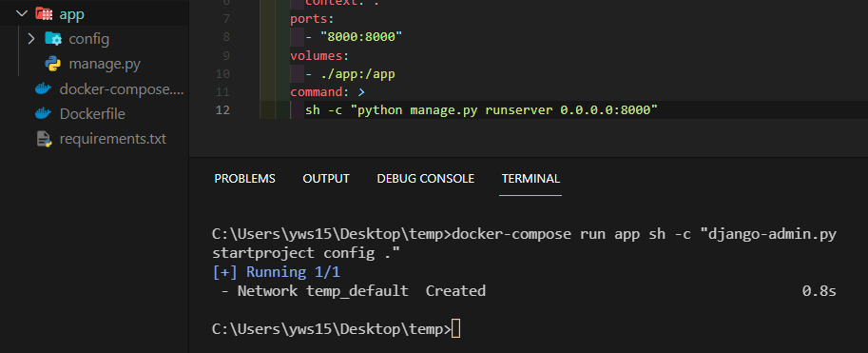This screenshot has width=868, height=353.
Task: Expand the config folder chevron
Action: [x=31, y=39]
